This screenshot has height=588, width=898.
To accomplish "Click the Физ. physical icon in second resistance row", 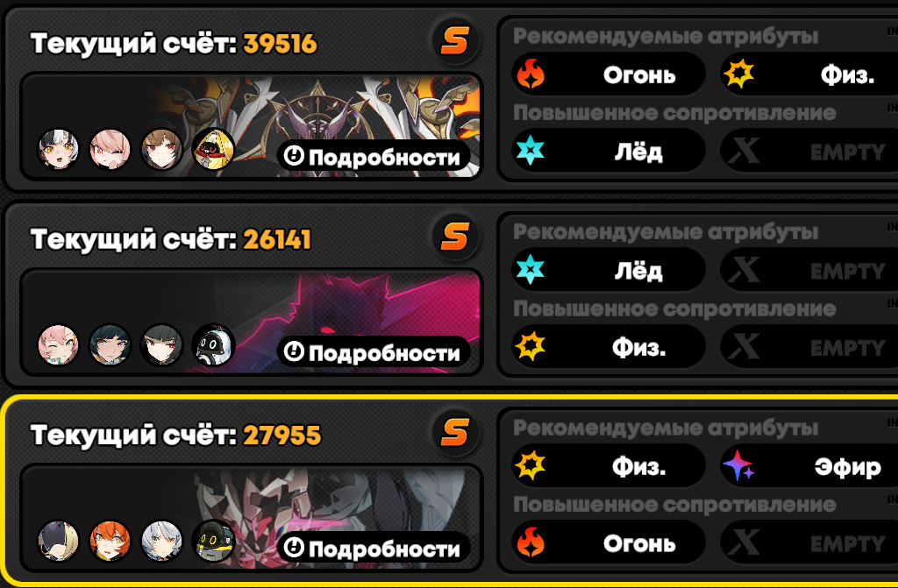I will point(531,346).
